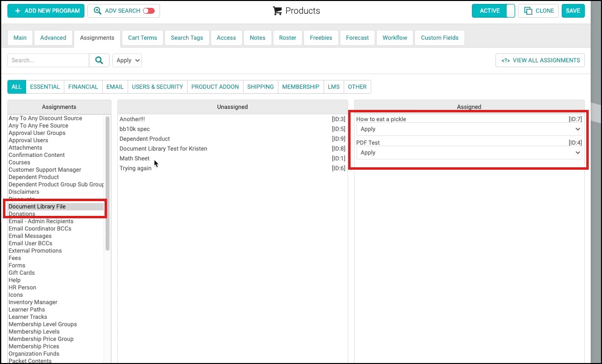Select the USERS & SECURITY filter
Image resolution: width=602 pixels, height=364 pixels.
[157, 87]
